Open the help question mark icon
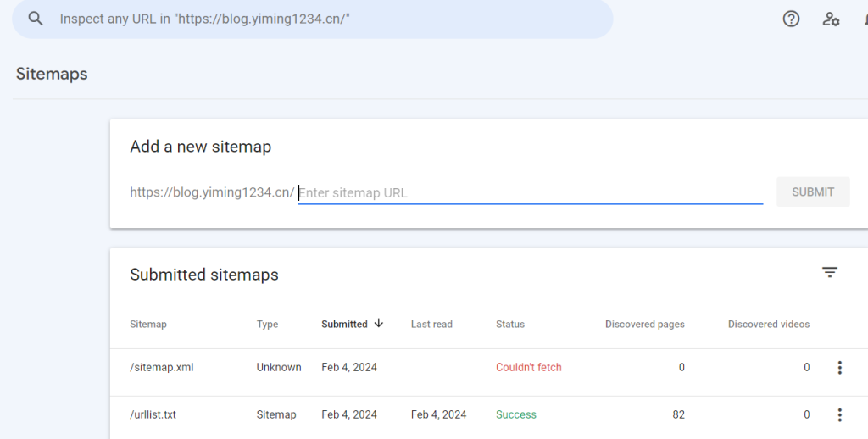The image size is (868, 439). tap(791, 19)
